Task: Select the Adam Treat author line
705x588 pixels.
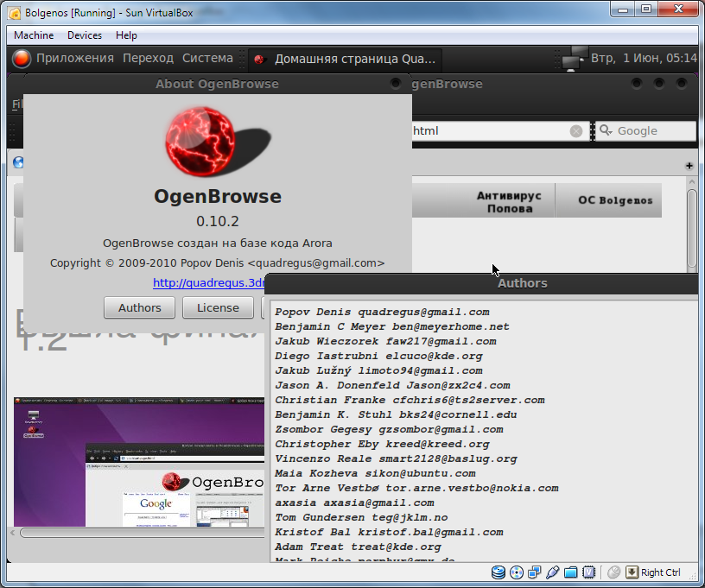Action: [x=358, y=547]
